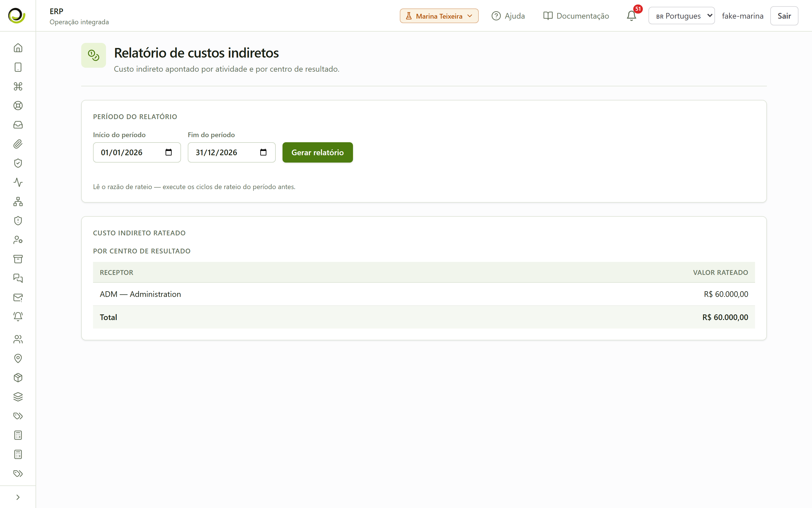Click the fake-marina username text
Image resolution: width=812 pixels, height=508 pixels.
[743, 16]
